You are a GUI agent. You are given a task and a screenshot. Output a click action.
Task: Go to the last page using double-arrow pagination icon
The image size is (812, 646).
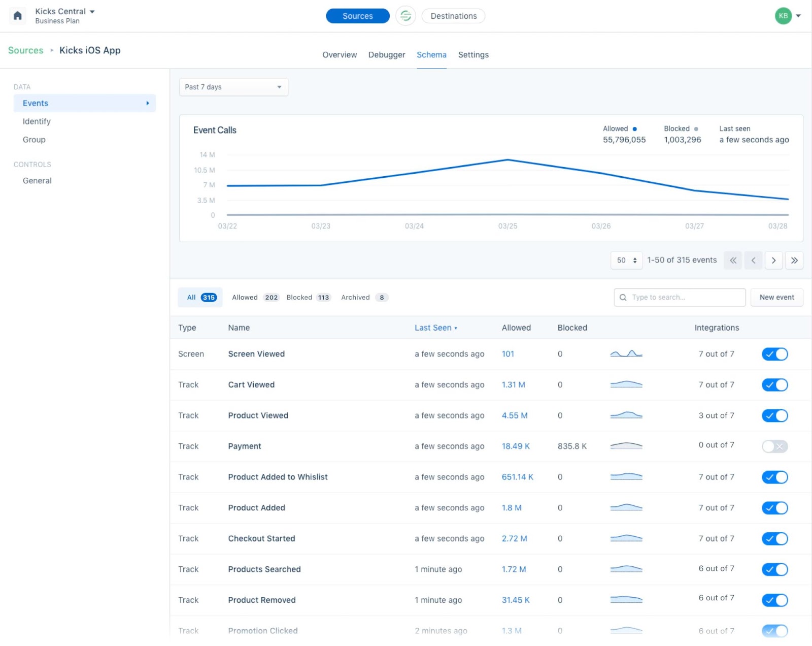pos(794,260)
